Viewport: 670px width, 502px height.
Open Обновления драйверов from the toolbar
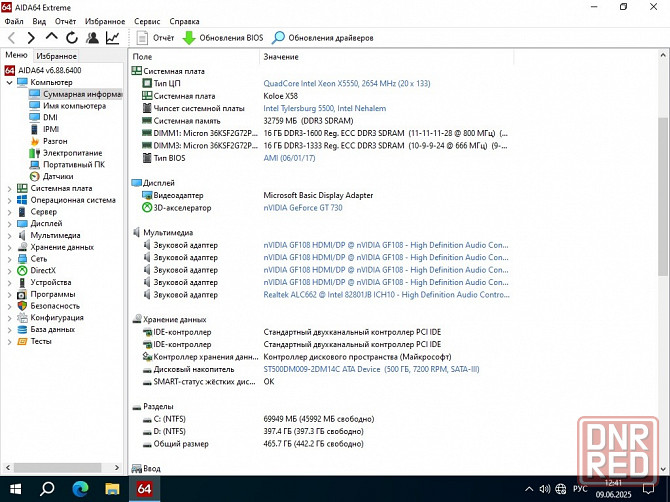pyautogui.click(x=323, y=38)
